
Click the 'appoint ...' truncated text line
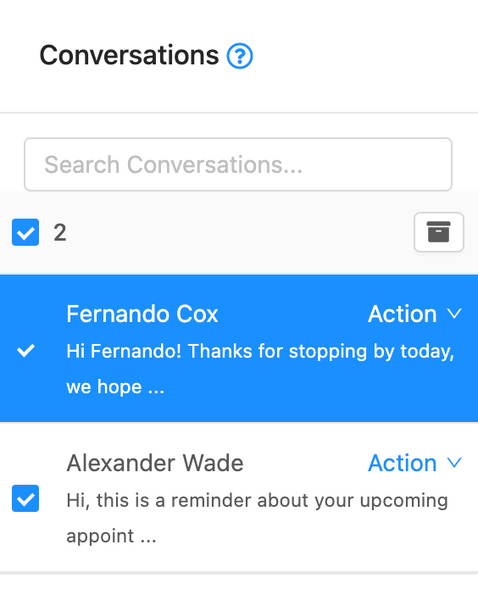(x=111, y=536)
